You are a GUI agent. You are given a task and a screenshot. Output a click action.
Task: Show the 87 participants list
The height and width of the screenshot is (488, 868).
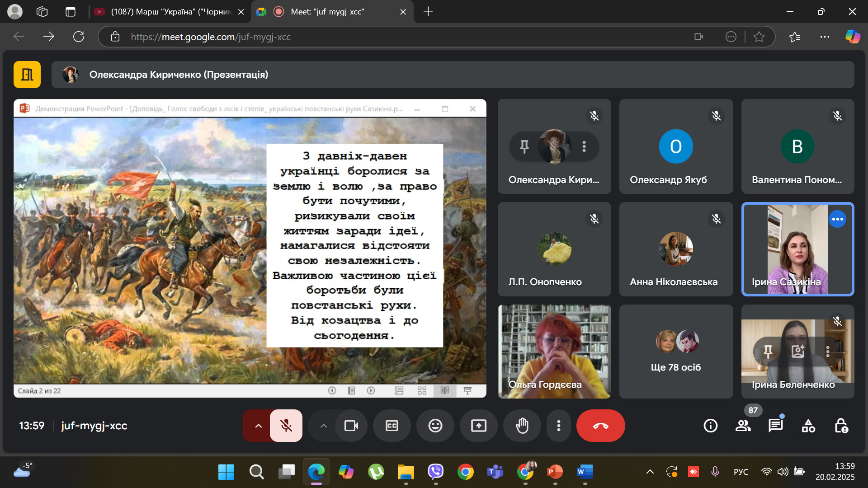(743, 426)
